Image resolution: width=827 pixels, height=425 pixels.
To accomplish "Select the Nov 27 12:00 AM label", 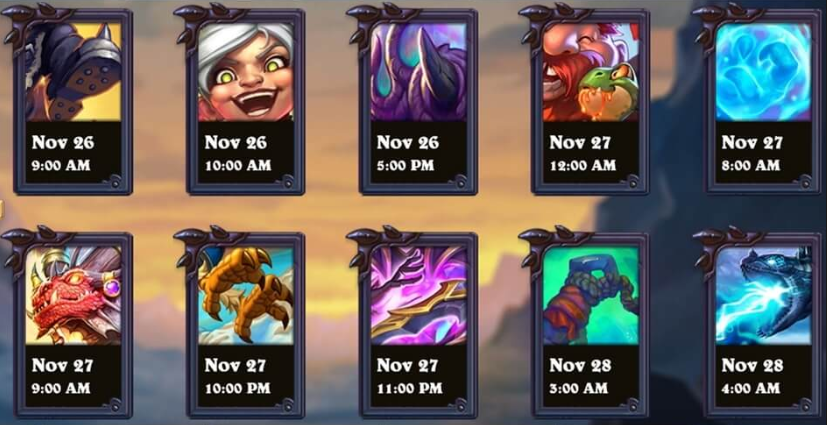I will tap(583, 153).
